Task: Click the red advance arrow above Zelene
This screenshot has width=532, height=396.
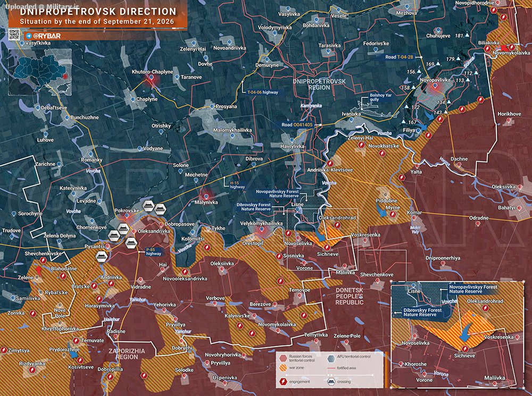Action: 39,269
